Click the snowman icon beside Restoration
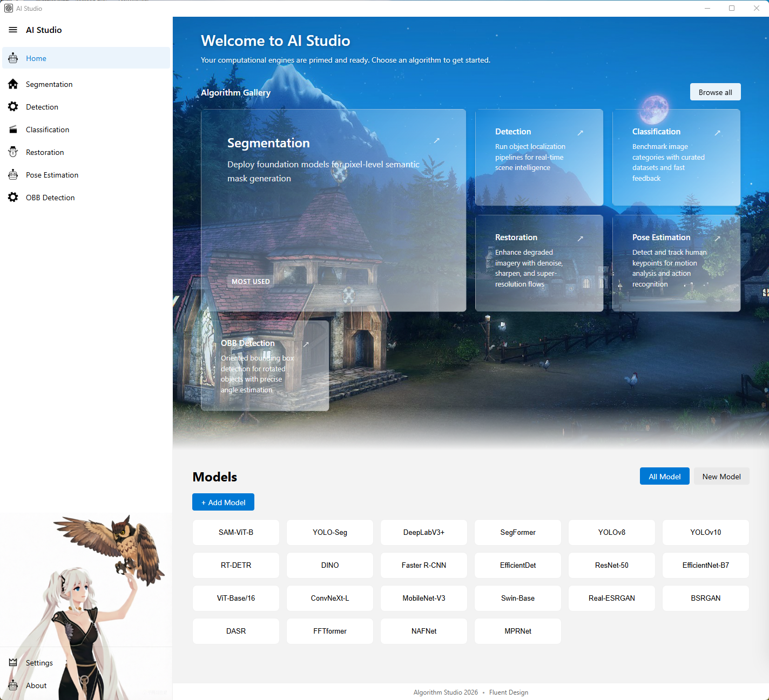 tap(13, 152)
